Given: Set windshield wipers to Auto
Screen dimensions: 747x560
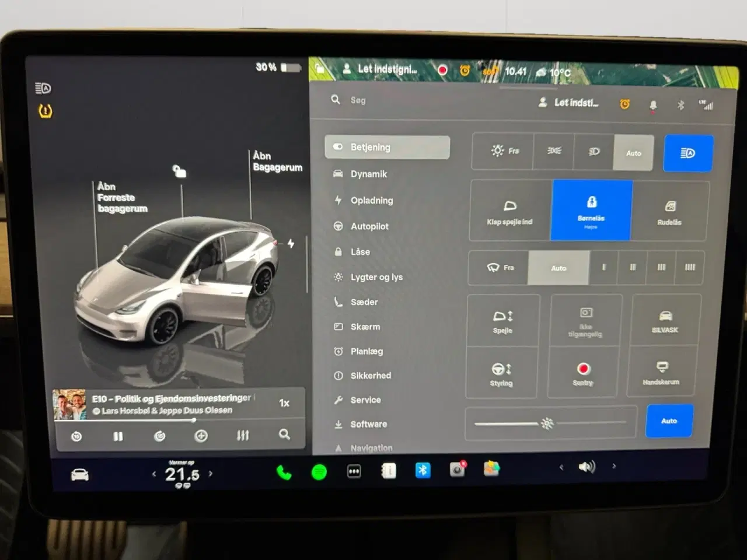Looking at the screenshot, I should coord(558,268).
